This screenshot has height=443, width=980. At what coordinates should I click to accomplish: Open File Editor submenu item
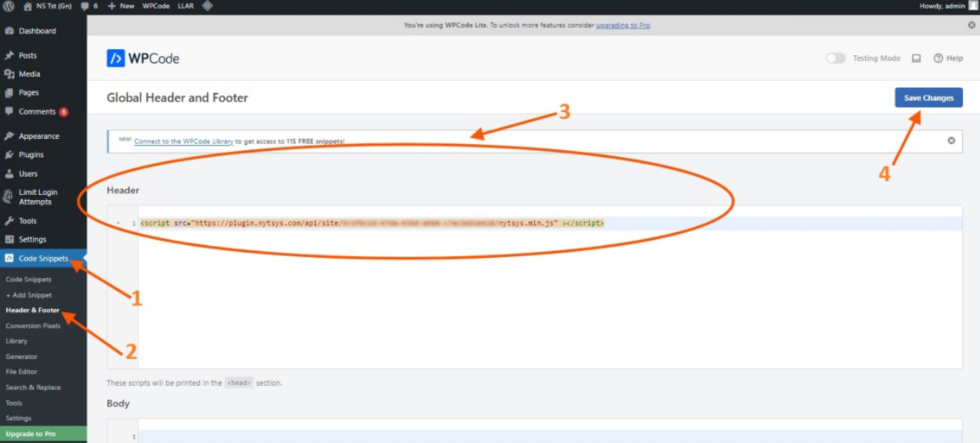(22, 372)
